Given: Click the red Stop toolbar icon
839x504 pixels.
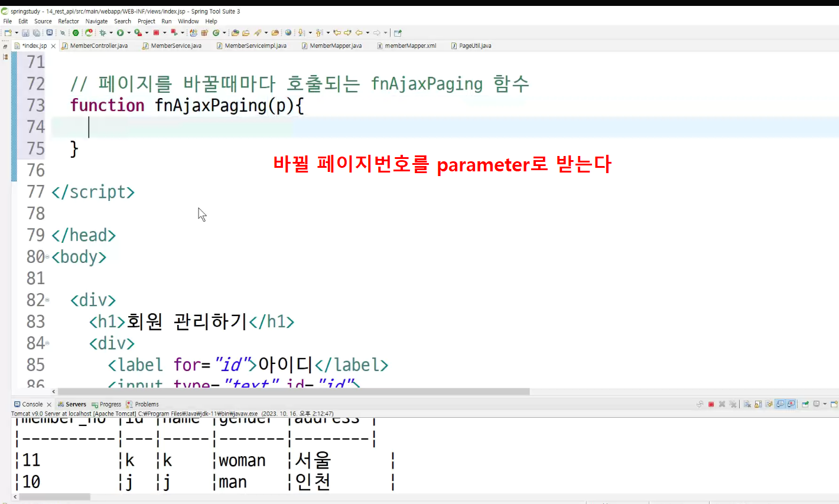Looking at the screenshot, I should click(x=156, y=32).
